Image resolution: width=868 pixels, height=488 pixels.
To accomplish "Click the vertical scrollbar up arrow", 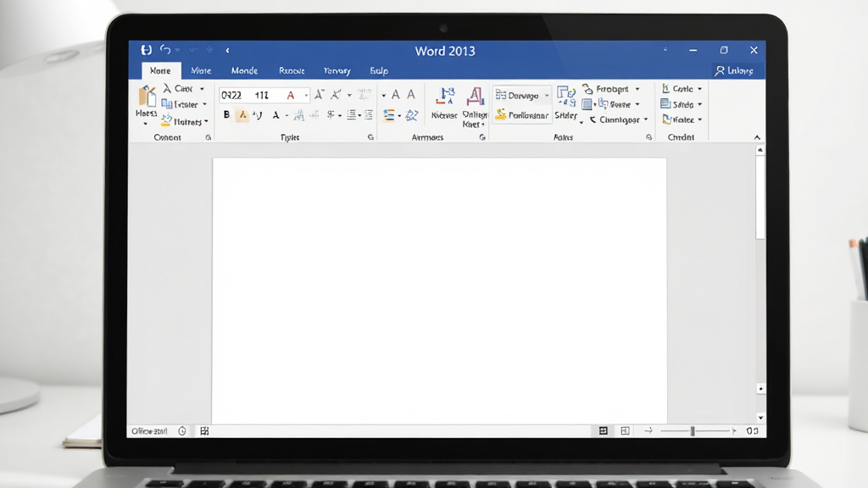I will click(760, 150).
